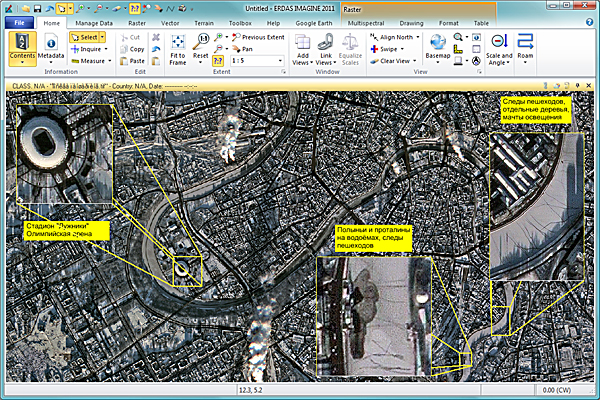
Task: Open the Contents panel button
Action: pos(23,49)
